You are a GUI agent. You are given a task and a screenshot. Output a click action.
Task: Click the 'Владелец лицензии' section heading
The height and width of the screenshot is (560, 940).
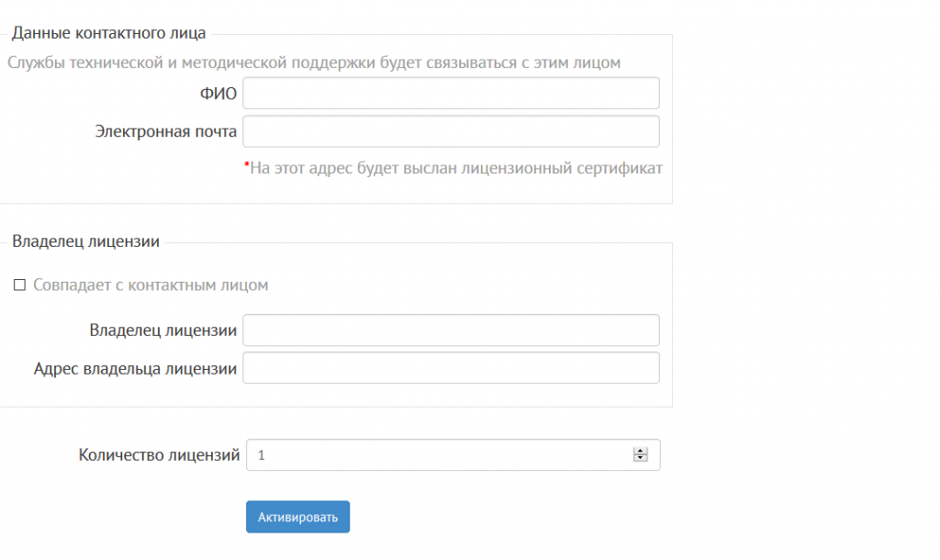click(85, 241)
